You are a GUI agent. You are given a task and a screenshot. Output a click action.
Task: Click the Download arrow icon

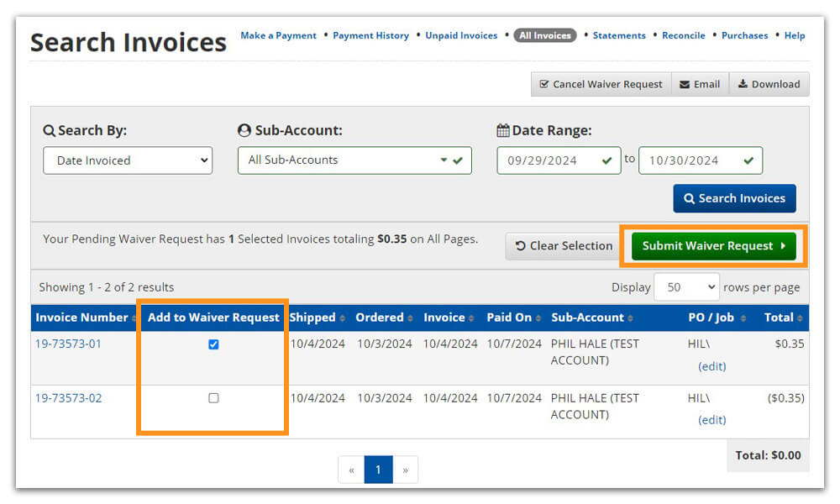tap(743, 85)
